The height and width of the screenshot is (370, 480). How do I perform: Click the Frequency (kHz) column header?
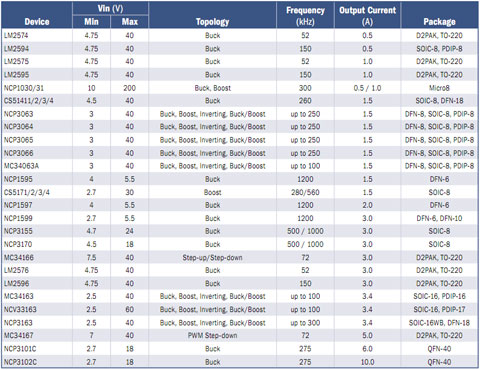click(305, 16)
